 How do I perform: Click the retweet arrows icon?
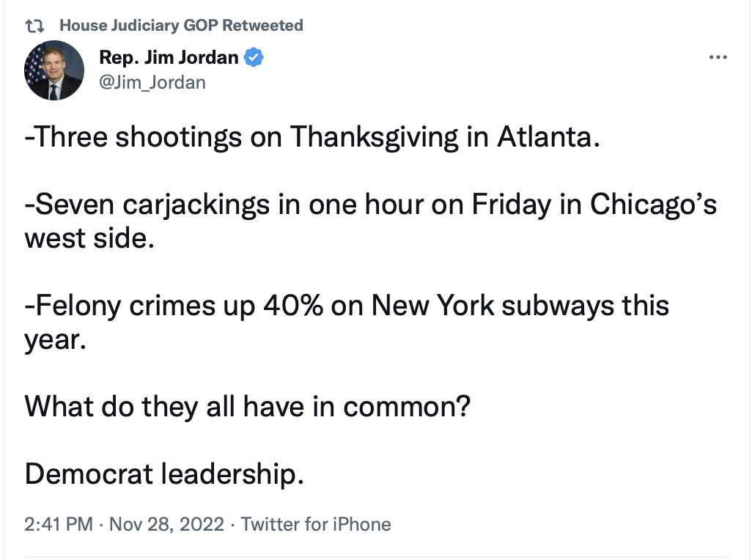34,26
